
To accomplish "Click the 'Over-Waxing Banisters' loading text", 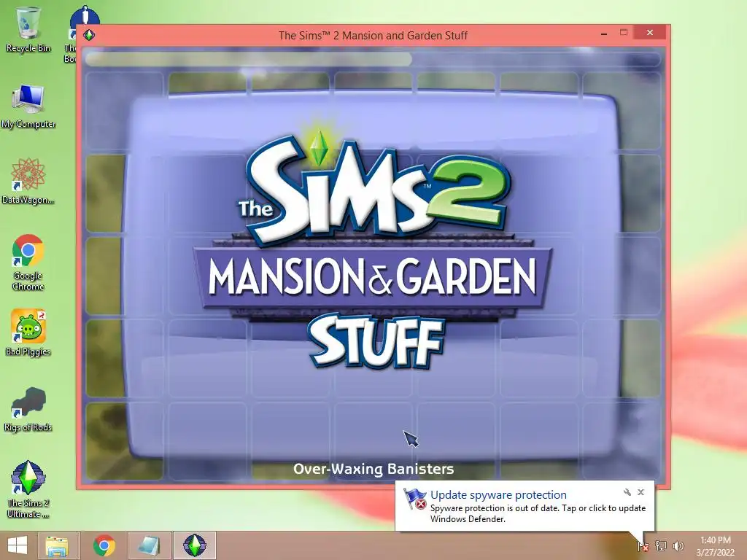I will [x=373, y=469].
